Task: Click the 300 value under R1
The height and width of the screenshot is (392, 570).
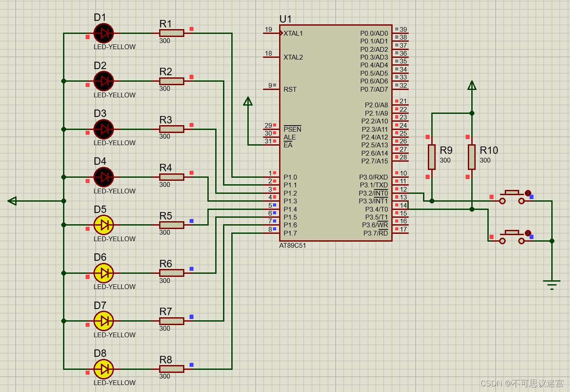Action: click(165, 40)
